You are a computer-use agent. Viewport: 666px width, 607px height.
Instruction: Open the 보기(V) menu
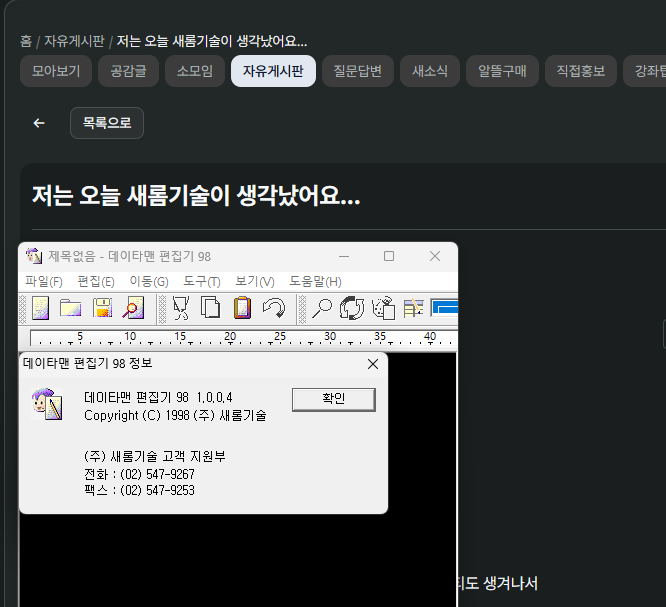[x=255, y=282]
